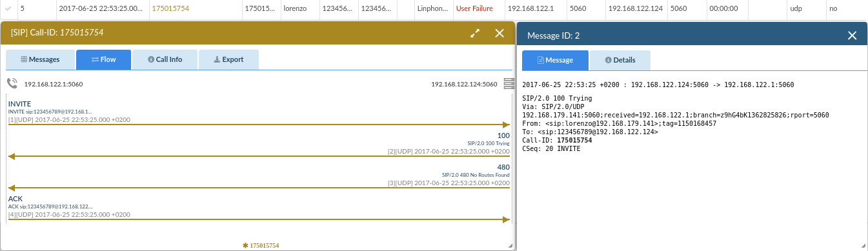This screenshot has width=868, height=251.
Task: Click the INVITE message arrow in flow
Action: click(259, 125)
